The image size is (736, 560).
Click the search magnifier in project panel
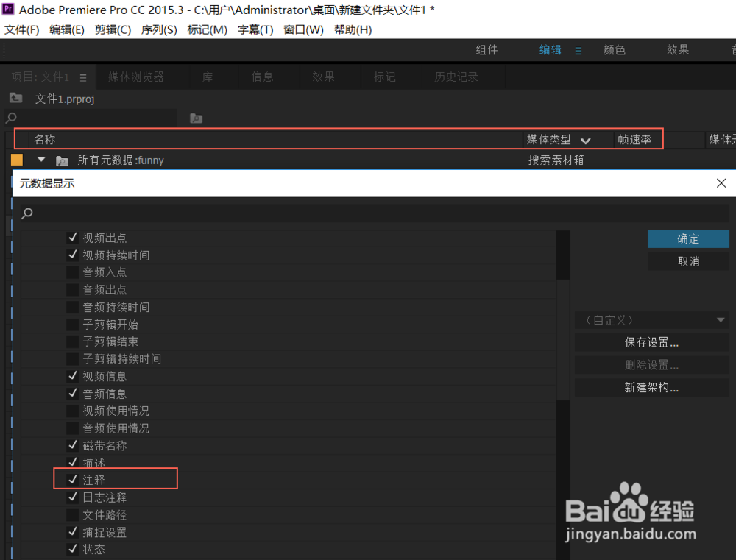click(11, 117)
